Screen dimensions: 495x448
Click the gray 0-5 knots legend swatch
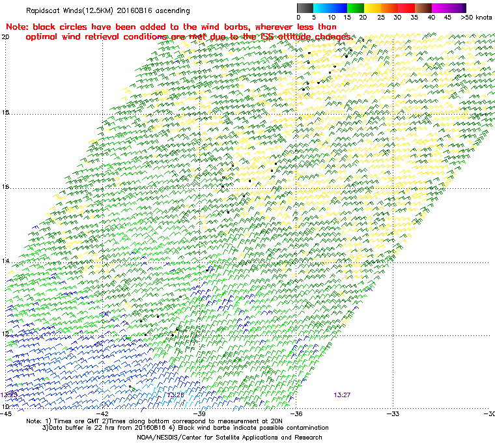[x=305, y=8]
